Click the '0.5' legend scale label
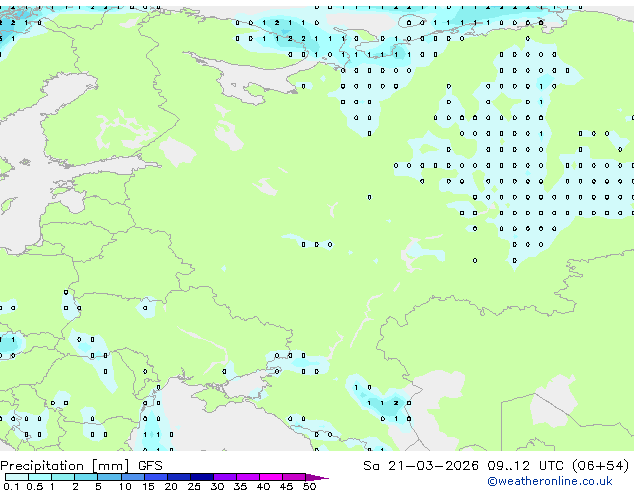 click(35, 486)
